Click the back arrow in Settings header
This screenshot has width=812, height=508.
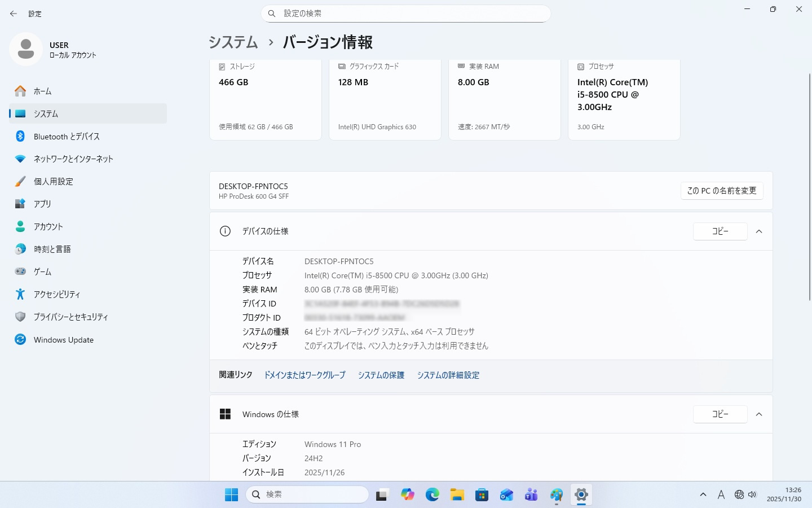coord(14,14)
